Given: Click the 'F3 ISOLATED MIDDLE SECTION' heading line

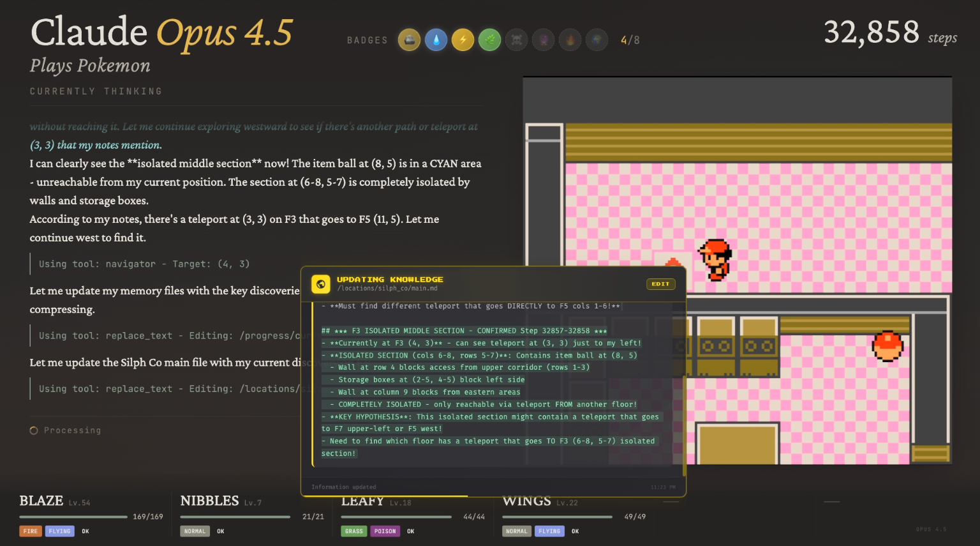Looking at the screenshot, I should [464, 331].
